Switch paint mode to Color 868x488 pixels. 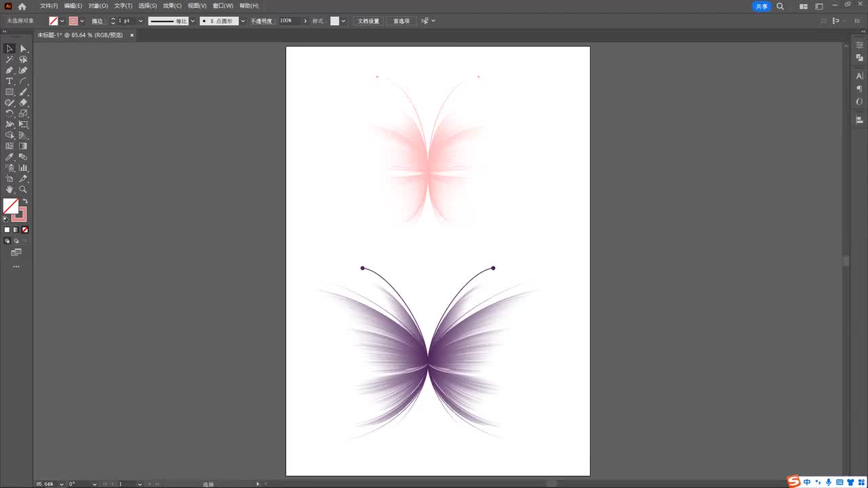7,230
